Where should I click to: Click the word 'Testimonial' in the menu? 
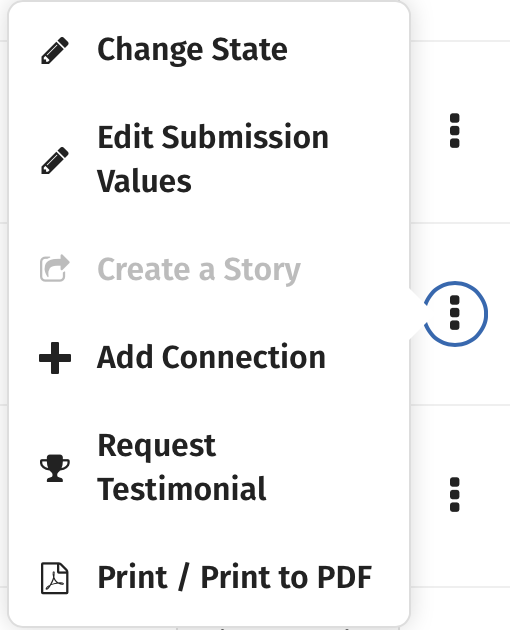182,489
